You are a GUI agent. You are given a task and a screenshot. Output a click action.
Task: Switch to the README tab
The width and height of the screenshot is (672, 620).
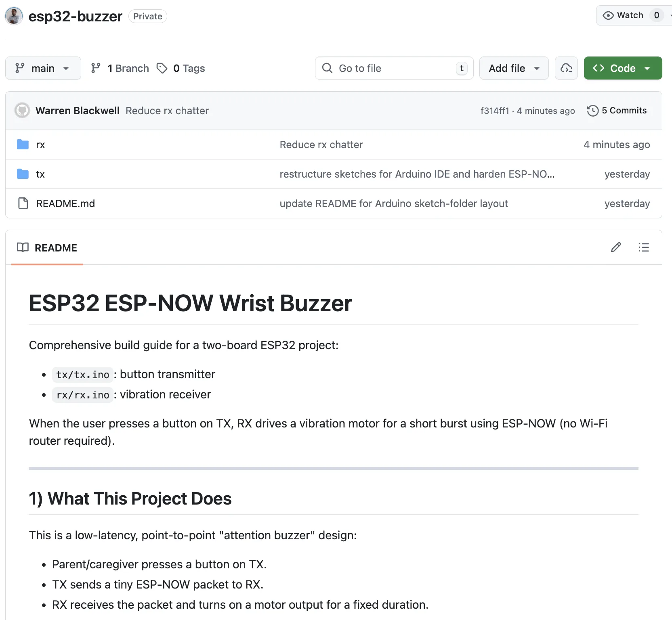(47, 247)
